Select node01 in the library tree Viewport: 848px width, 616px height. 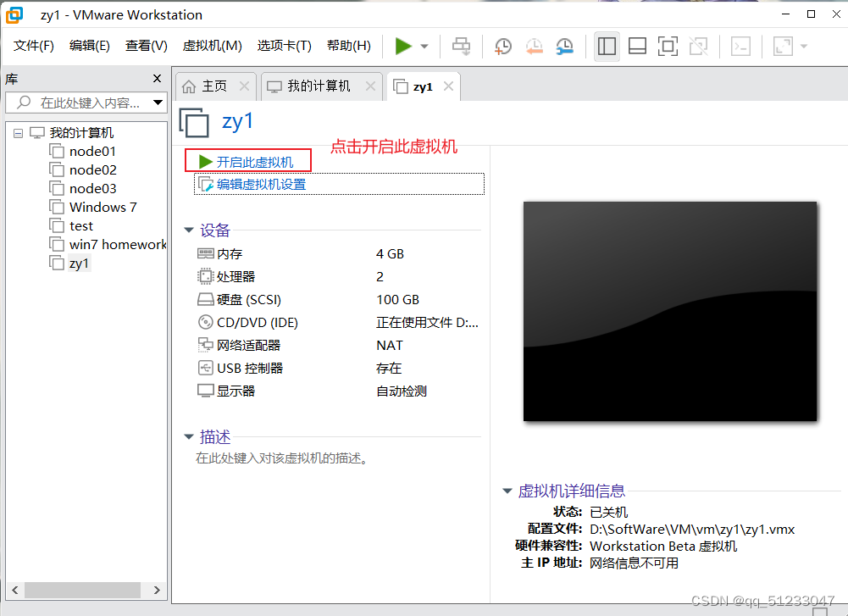pos(92,152)
